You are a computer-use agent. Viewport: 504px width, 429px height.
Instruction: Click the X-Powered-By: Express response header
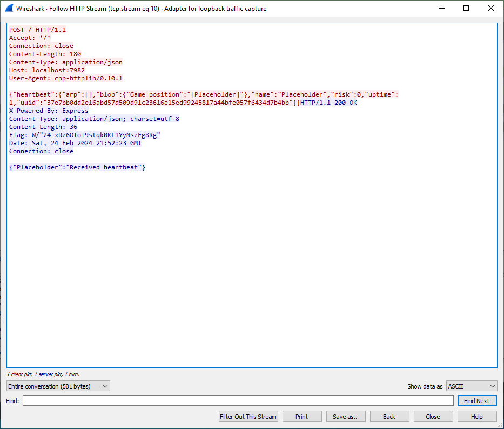pyautogui.click(x=49, y=111)
